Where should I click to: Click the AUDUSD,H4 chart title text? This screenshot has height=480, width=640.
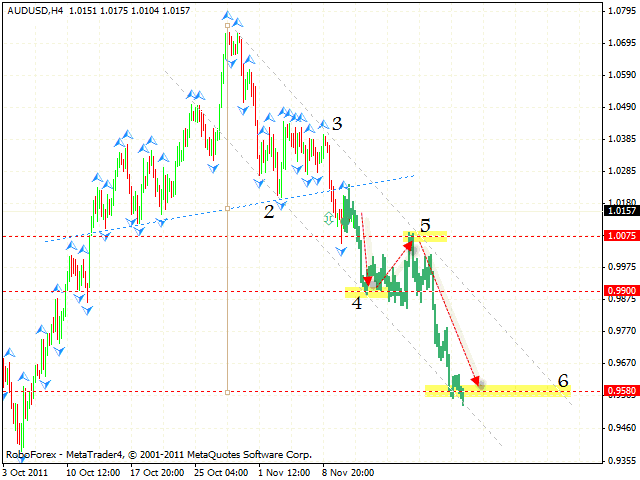35,11
